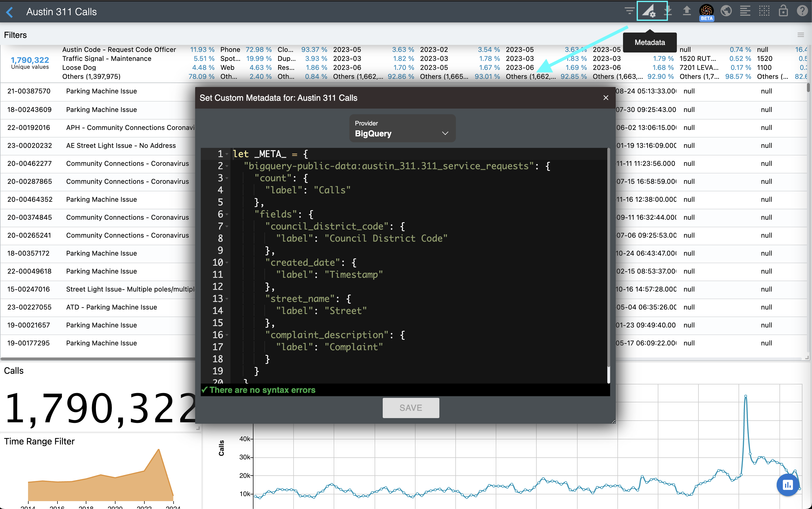Click the upload arrow icon
Viewport: 812px width, 509px height.
pos(687,11)
